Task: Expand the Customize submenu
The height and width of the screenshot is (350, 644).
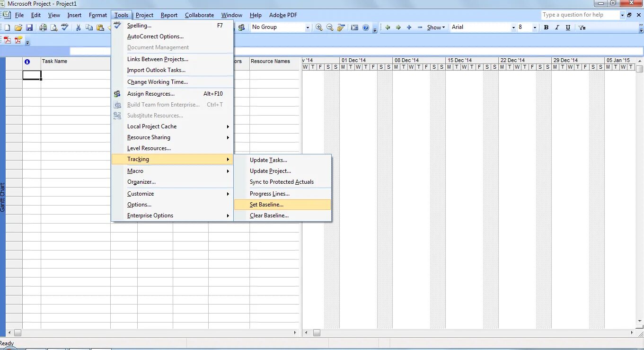Action: point(173,194)
